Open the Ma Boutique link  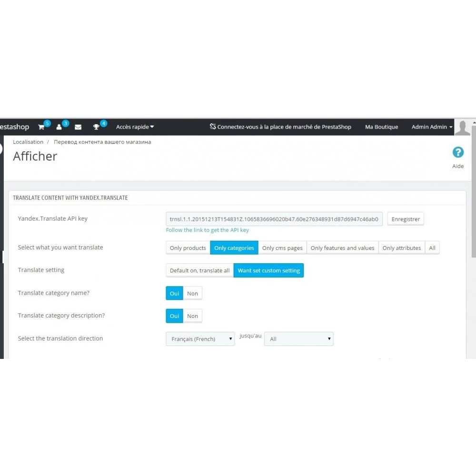pyautogui.click(x=381, y=127)
